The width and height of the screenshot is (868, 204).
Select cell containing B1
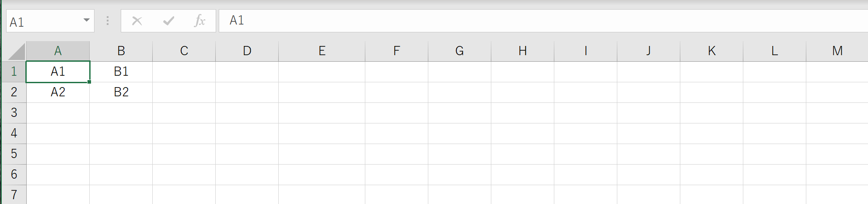pyautogui.click(x=121, y=72)
